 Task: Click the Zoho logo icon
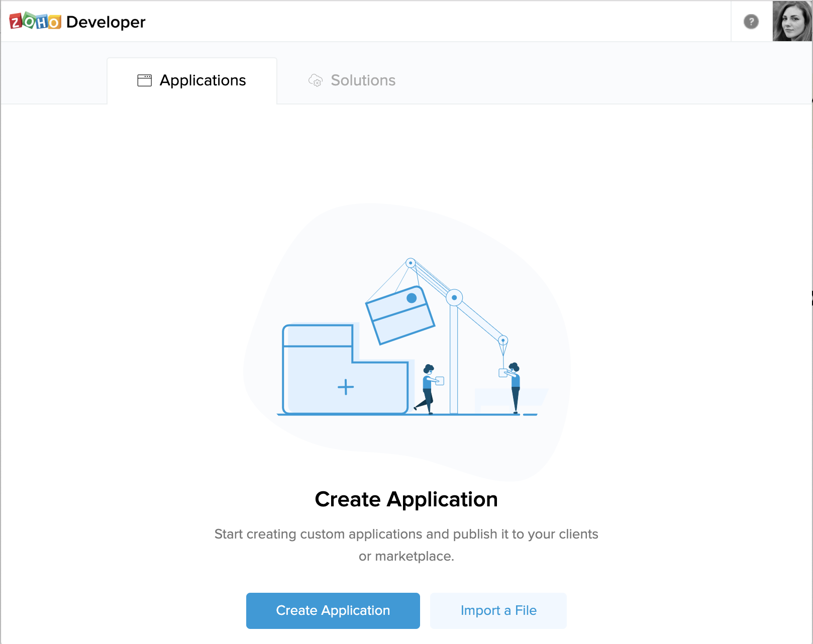[x=35, y=21]
